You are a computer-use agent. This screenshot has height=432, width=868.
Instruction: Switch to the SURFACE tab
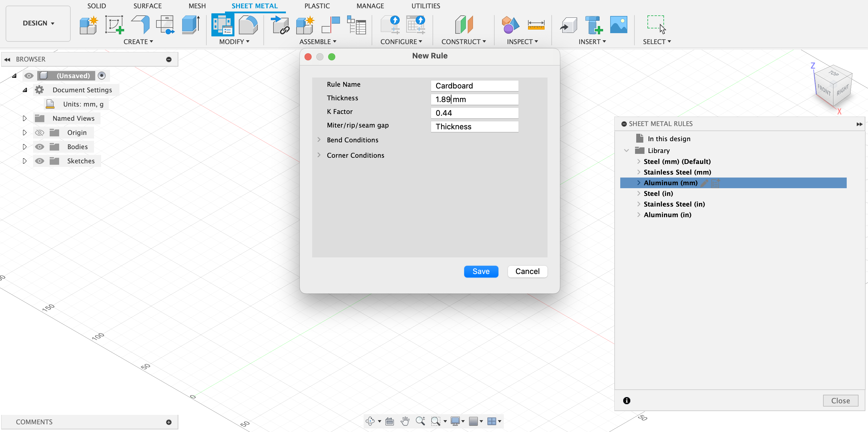click(147, 6)
